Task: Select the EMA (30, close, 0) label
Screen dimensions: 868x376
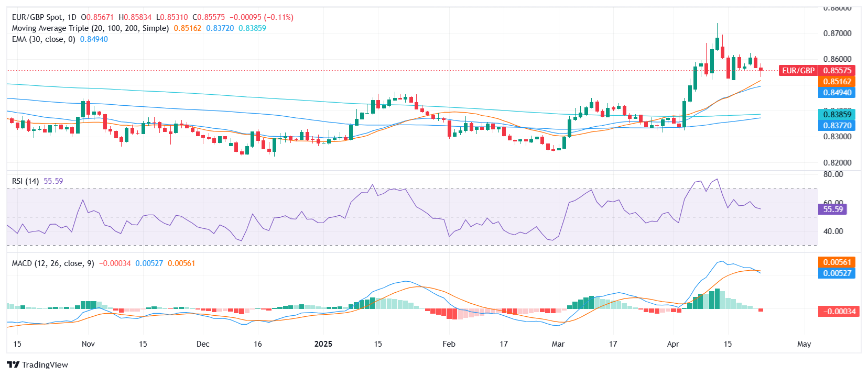Action: pos(44,39)
